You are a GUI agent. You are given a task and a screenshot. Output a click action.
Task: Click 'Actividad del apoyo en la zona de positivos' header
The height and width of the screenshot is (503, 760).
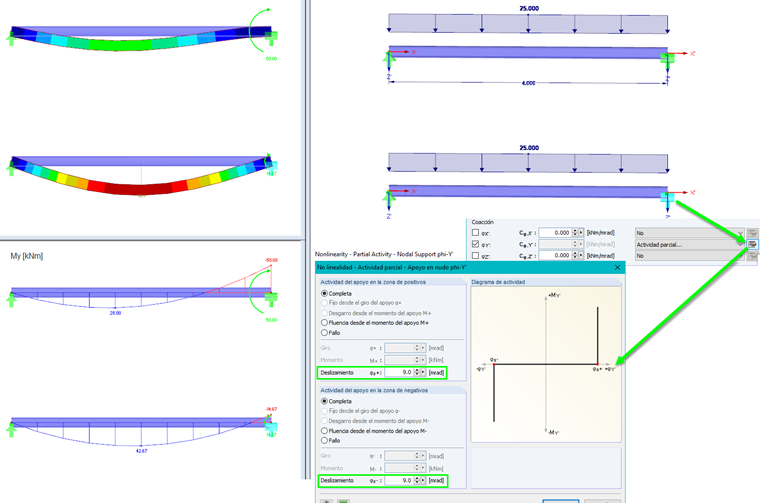coord(373,282)
